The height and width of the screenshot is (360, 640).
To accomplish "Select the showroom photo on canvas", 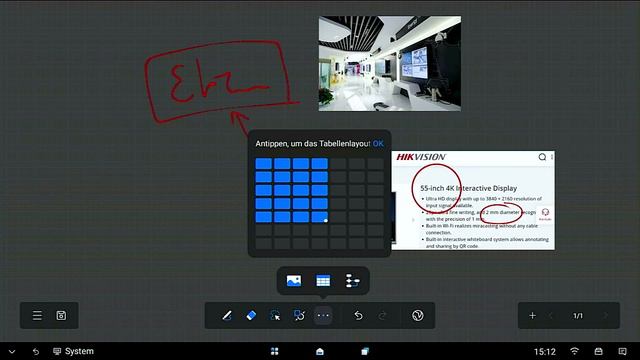I will pyautogui.click(x=390, y=63).
